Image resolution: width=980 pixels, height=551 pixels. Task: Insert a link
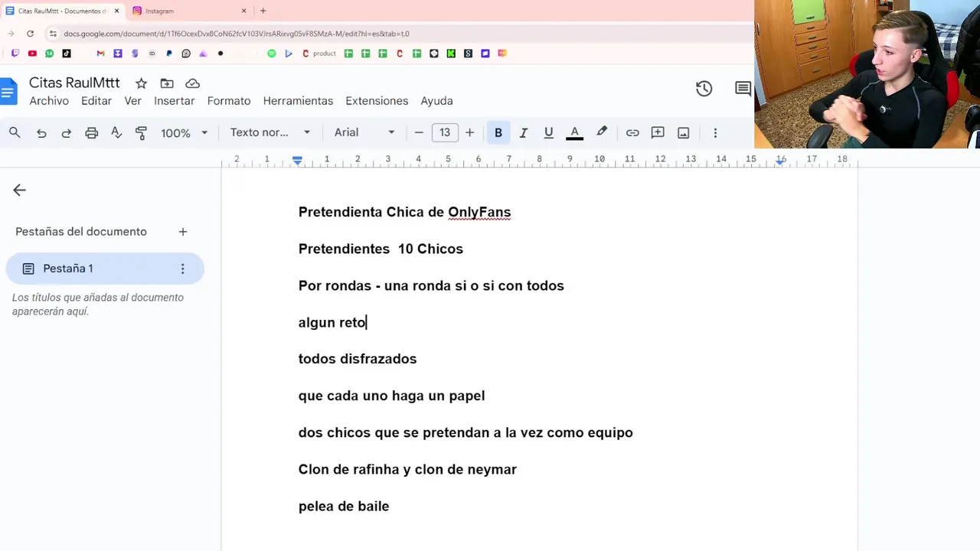tap(632, 132)
